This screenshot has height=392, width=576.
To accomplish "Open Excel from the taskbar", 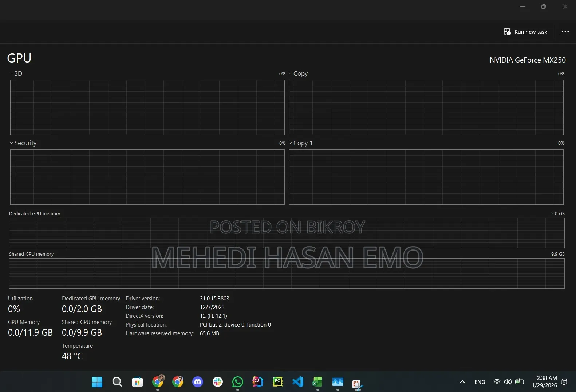I will click(317, 382).
